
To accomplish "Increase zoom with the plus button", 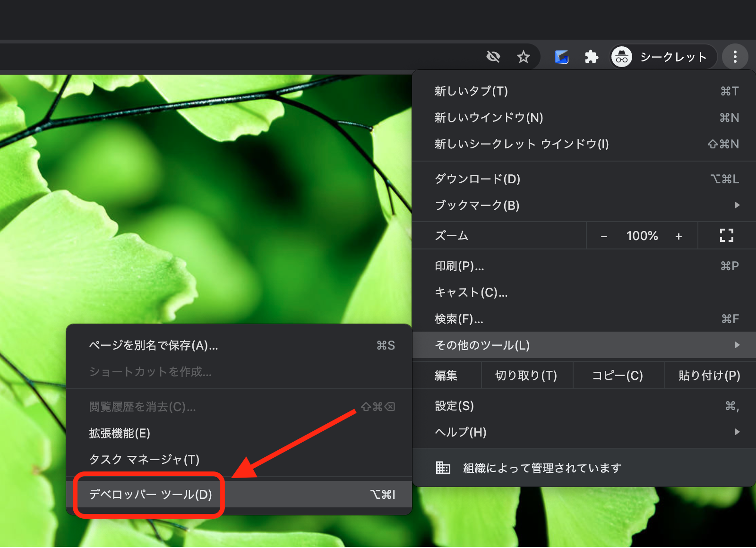I will coord(679,236).
